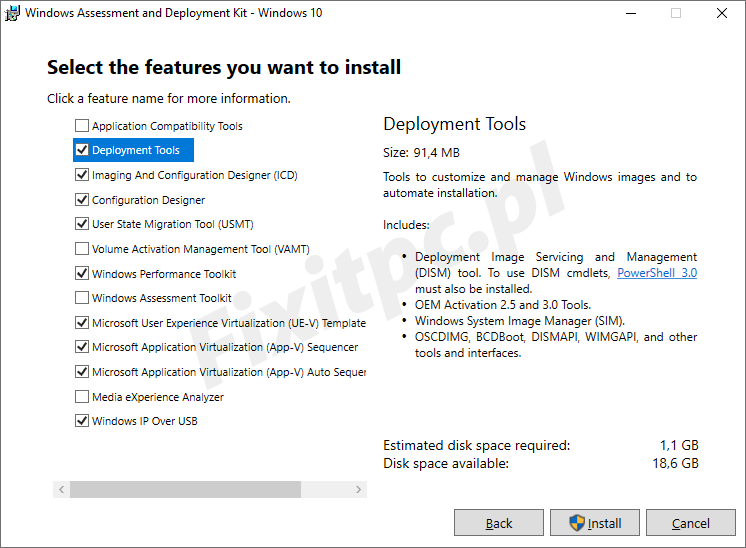Check the Application Compatibility Tools checkbox
Screen dimensions: 746x548
pyautogui.click(x=82, y=126)
